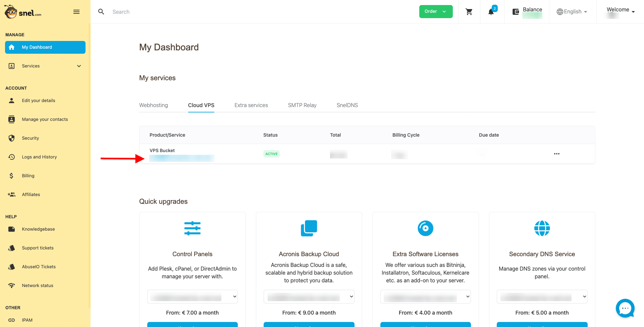This screenshot has width=644, height=327.
Task: Switch to the Cloud VPS tab
Action: point(201,105)
